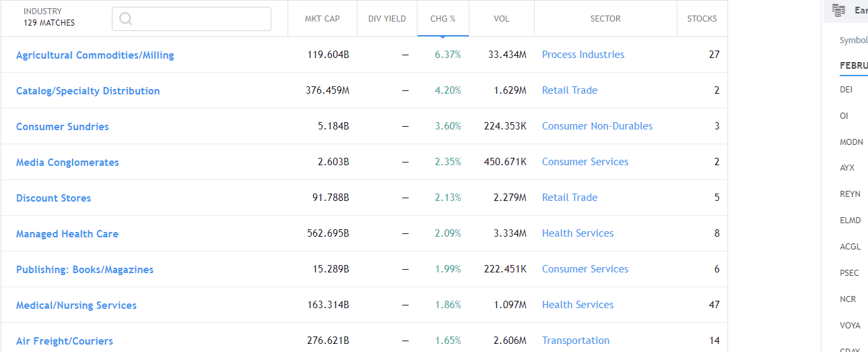Focus the industry search input field
The width and height of the screenshot is (868, 352).
click(191, 19)
